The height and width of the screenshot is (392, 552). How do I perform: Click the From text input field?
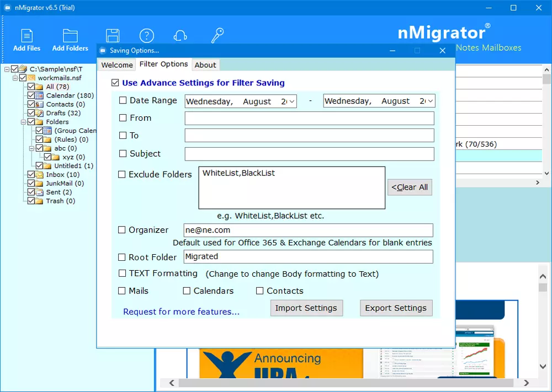tap(310, 118)
